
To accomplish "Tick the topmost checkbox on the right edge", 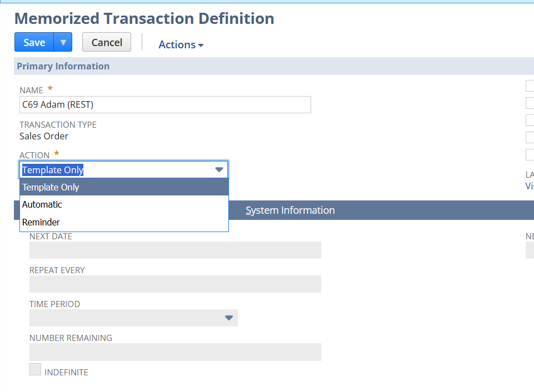I will point(530,86).
